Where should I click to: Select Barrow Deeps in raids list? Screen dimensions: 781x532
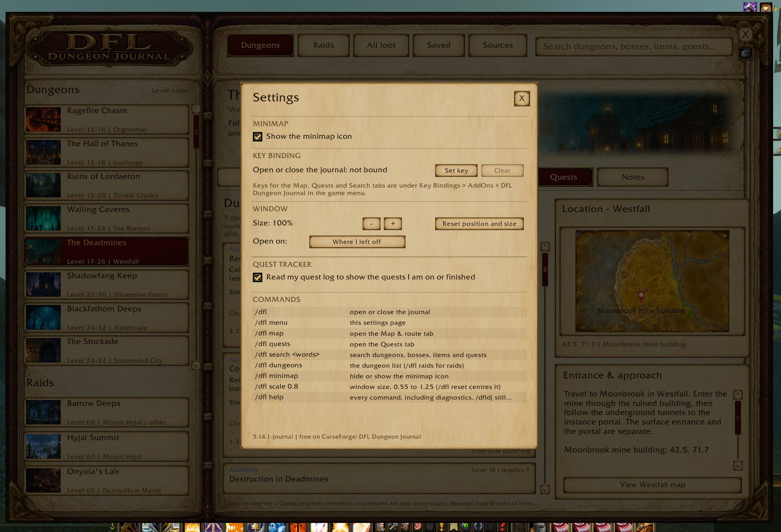106,412
